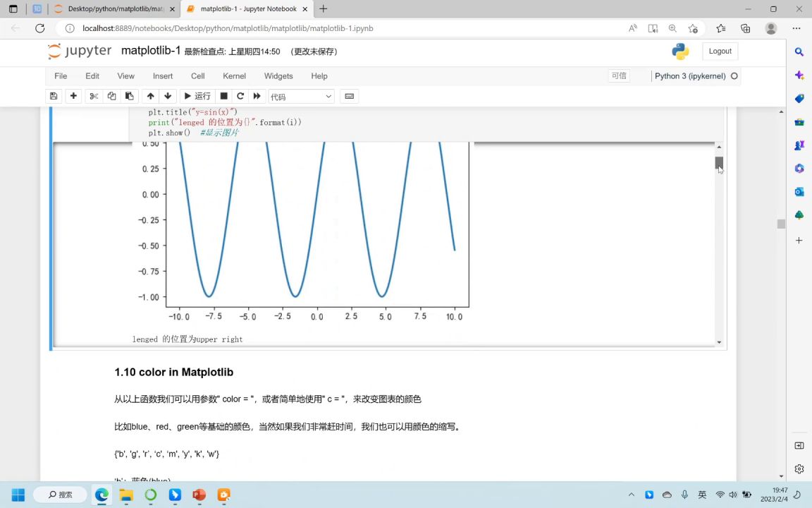Paste a cell with the paste icon
The width and height of the screenshot is (812, 508).
point(129,96)
